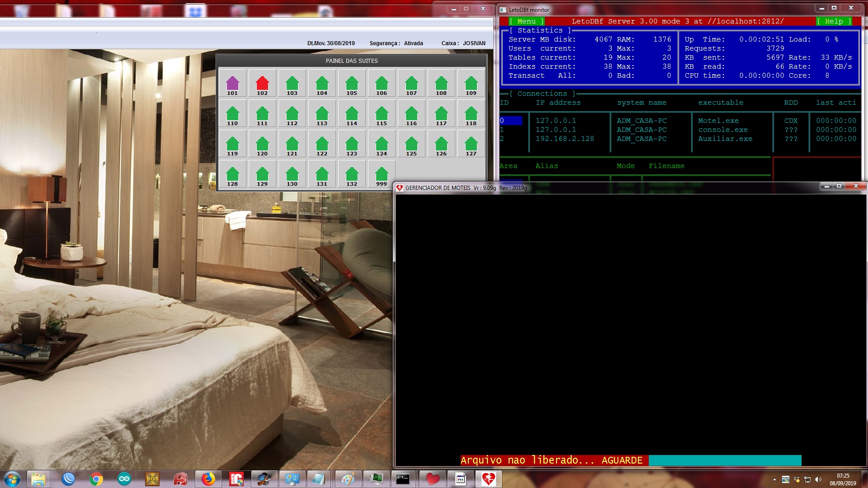Screen dimensions: 868x488
Task: Select the purple suite 101 icon
Action: coord(232,84)
